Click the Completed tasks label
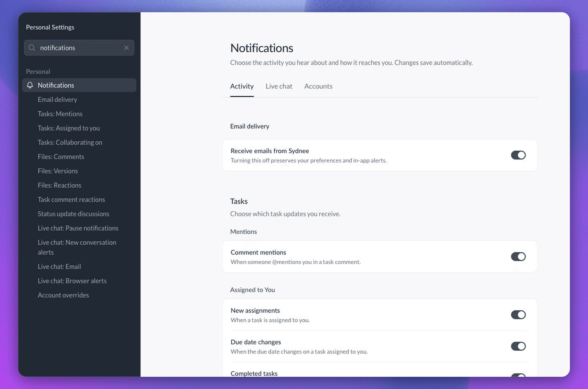The width and height of the screenshot is (588, 389). (254, 373)
